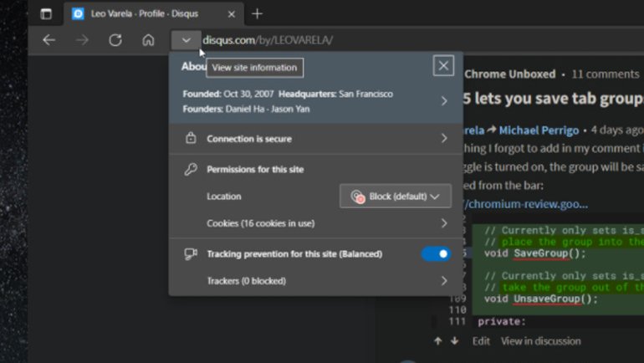Open the Location Block (default) dropdown
Screen dimensions: 644x363
point(396,197)
